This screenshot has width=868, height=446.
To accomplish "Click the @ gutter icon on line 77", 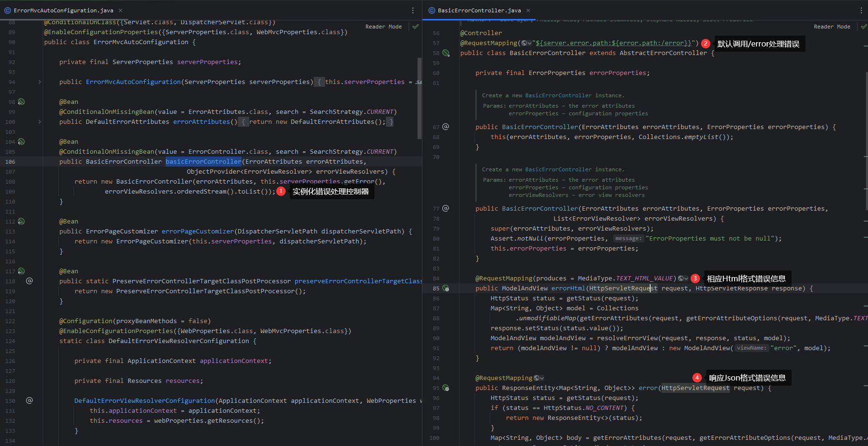I will 446,208.
